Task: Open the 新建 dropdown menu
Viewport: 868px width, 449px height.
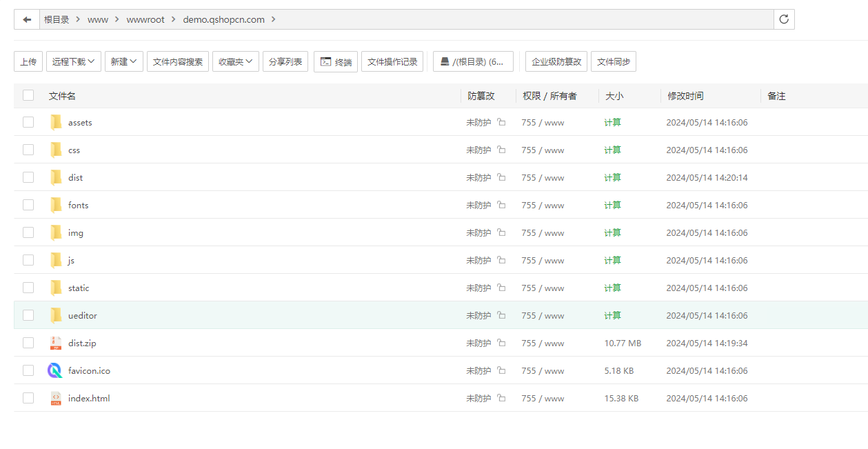Action: [124, 61]
